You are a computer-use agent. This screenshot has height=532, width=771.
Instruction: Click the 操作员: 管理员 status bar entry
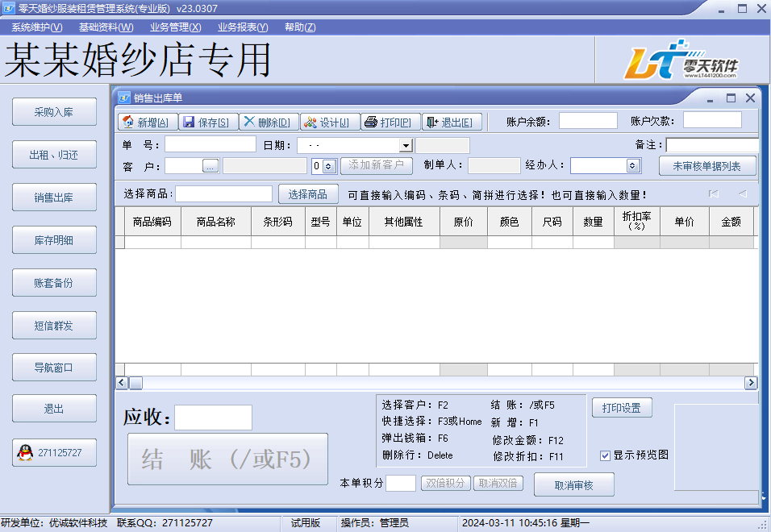click(x=375, y=523)
